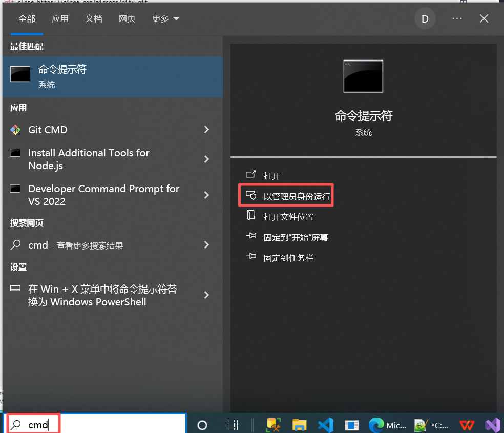The image size is (504, 433).
Task: Open cmd web search results entry
Action: click(113, 245)
